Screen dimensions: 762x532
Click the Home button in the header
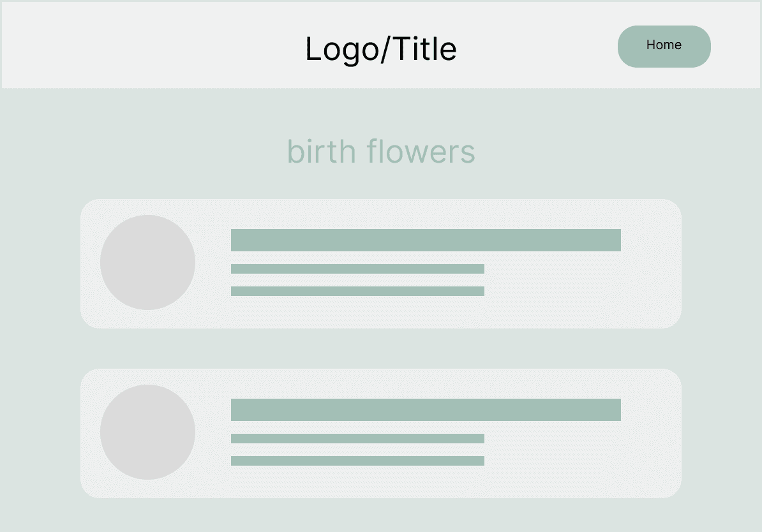tap(664, 47)
